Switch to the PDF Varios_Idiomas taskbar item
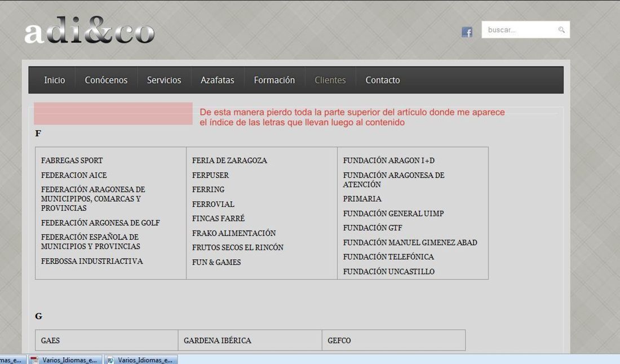The image size is (620, 364). point(65,359)
